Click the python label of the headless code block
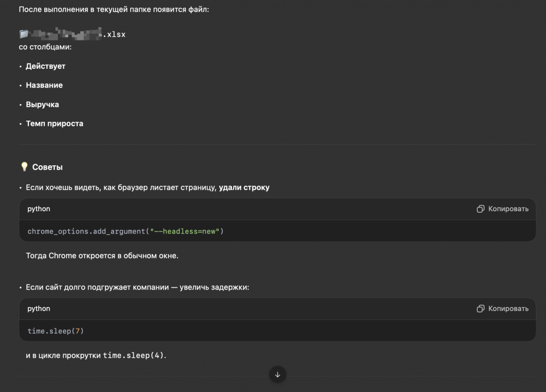546x392 pixels. click(x=39, y=209)
